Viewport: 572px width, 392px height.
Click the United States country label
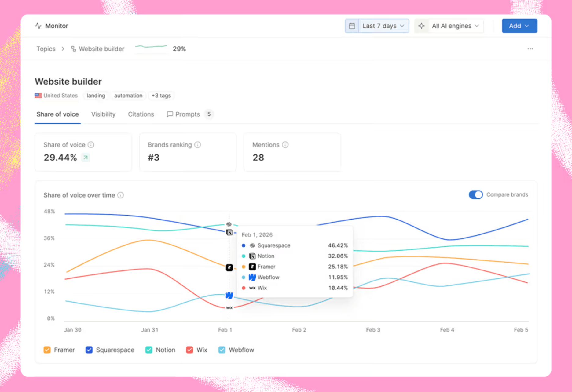point(61,96)
